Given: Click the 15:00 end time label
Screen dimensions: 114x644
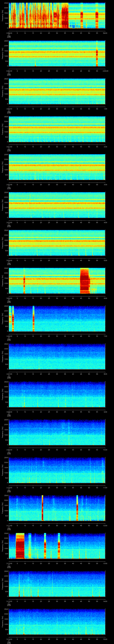Looking at the screenshot, I should pyautogui.click(x=105, y=639).
